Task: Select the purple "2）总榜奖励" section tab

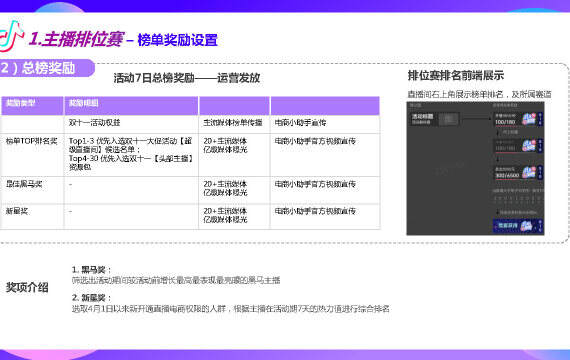Action: 47,68
